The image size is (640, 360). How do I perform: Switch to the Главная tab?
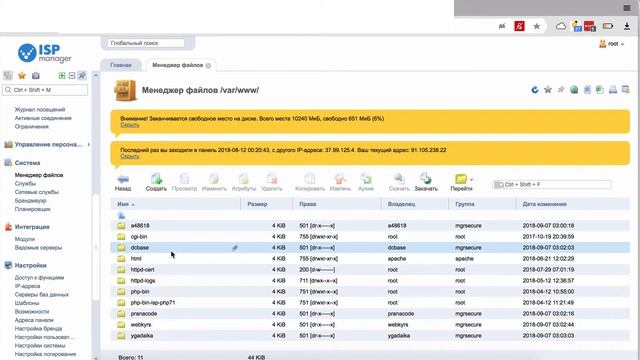(121, 65)
